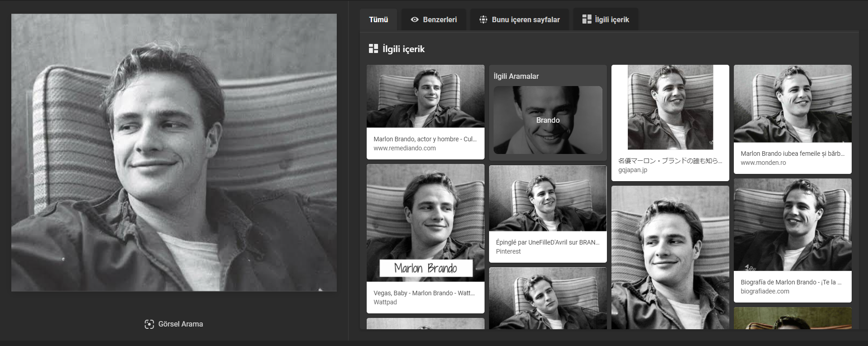Click the grid icon on the İlgili içerik tab

coord(587,19)
